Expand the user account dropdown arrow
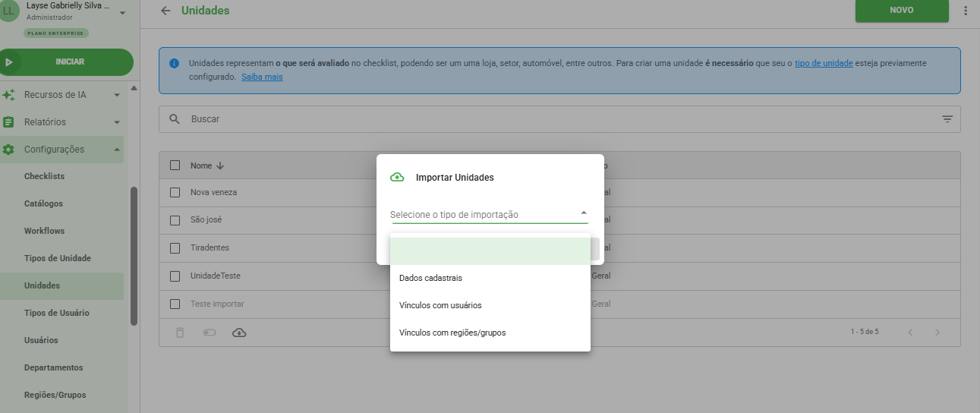Screen dimensions: 980x413 pyautogui.click(x=122, y=11)
